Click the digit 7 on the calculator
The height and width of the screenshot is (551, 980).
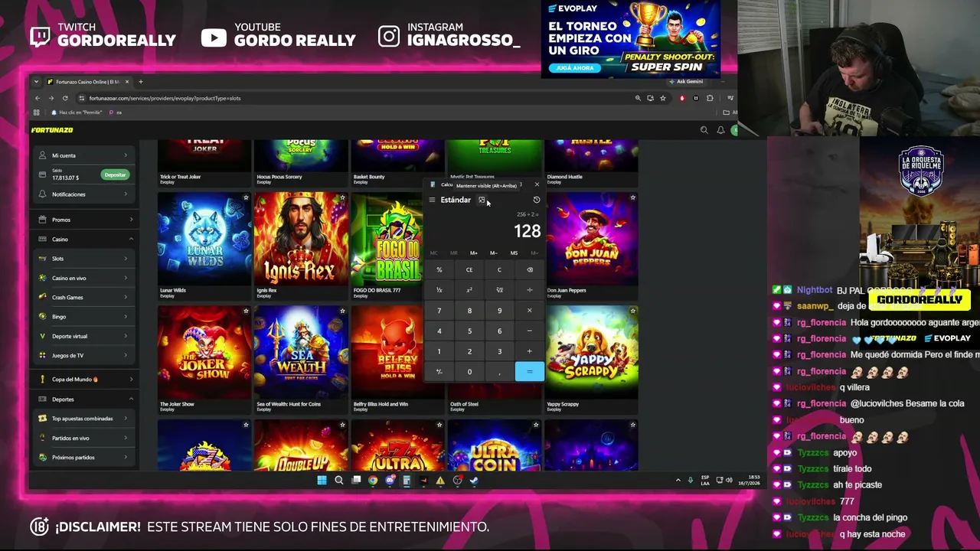coord(439,311)
